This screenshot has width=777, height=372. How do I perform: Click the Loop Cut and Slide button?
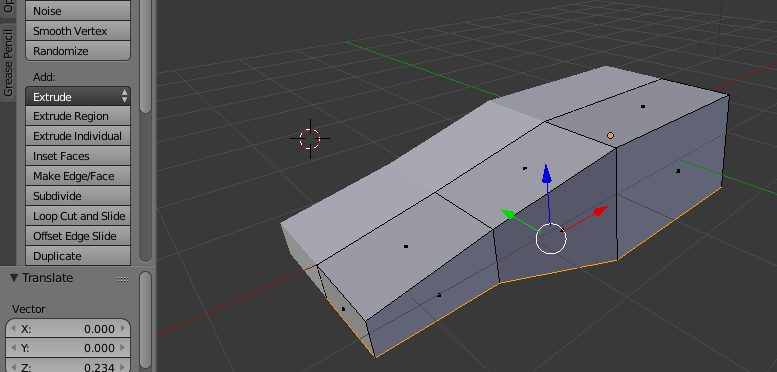78,216
